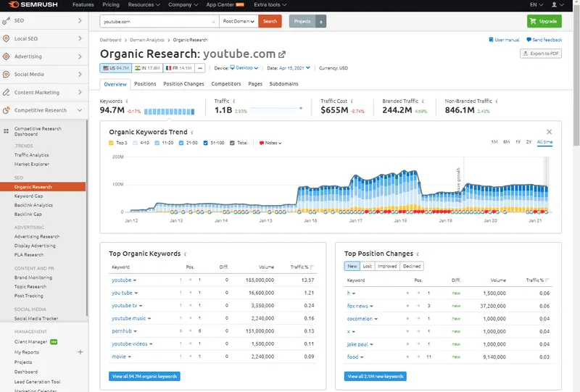Click the Competitive Research pie icon
Screen dimensions: 580x392
6,110
